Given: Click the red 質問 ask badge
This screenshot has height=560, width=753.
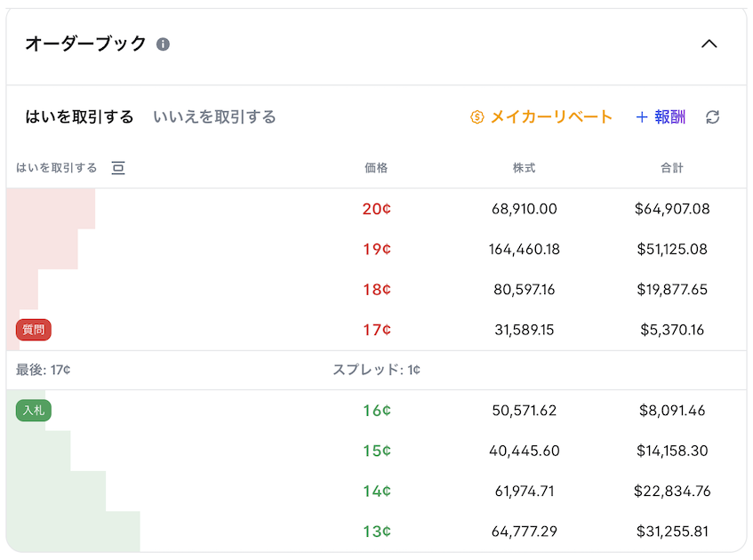Looking at the screenshot, I should point(33,330).
